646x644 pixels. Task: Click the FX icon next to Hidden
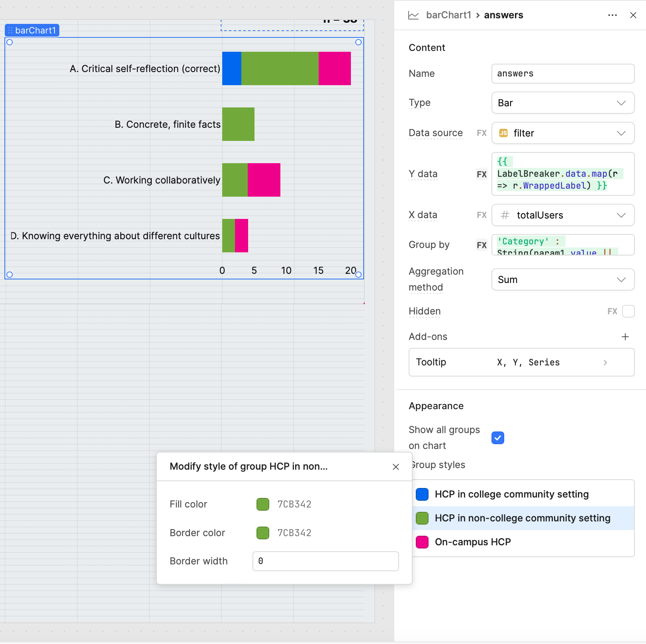coord(612,311)
